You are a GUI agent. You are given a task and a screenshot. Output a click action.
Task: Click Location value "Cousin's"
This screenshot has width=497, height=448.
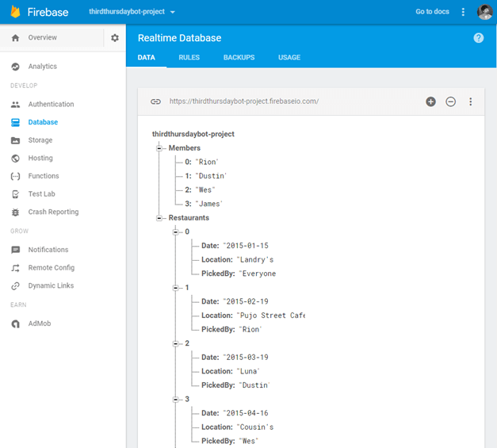(x=255, y=427)
